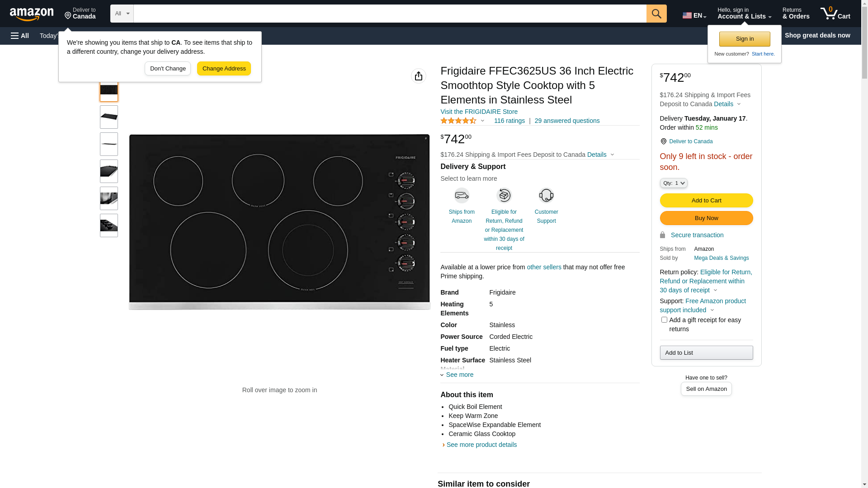
Task: Click the Ships from Amazon truck icon
Action: [x=461, y=196]
